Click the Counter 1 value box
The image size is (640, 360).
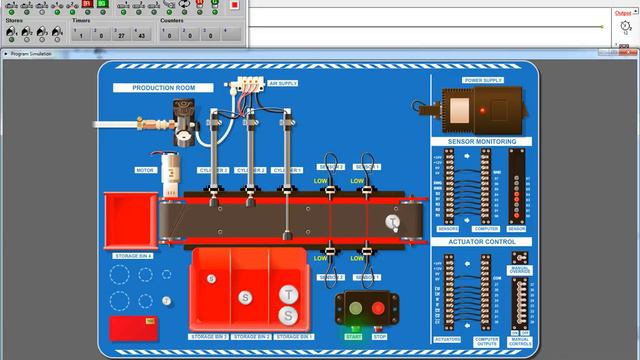(x=169, y=34)
